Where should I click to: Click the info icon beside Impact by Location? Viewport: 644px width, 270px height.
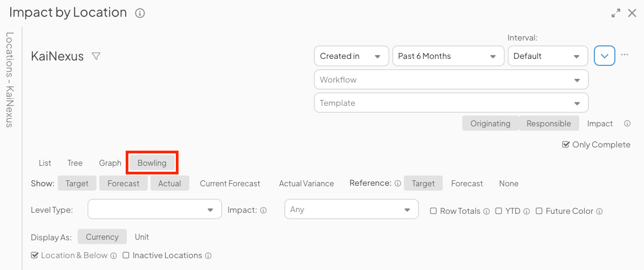(140, 13)
